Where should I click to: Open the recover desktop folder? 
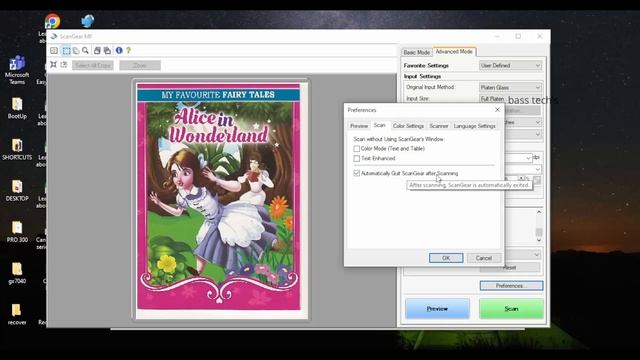(17, 314)
